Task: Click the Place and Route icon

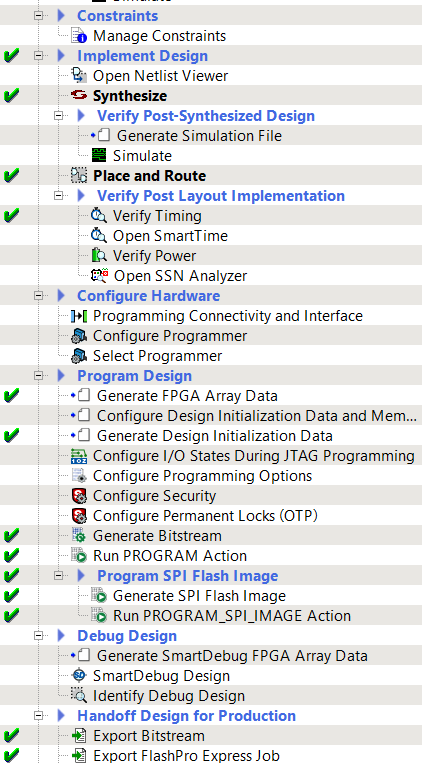Action: [x=78, y=175]
